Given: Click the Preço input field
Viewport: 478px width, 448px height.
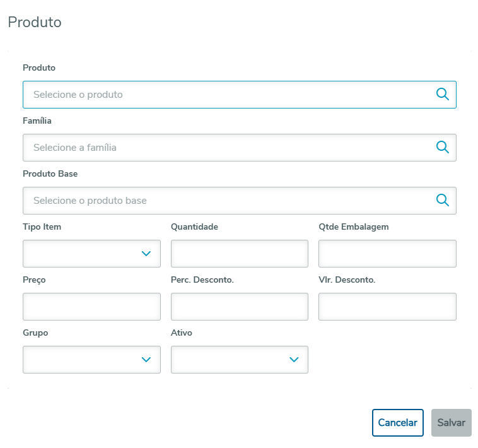Looking at the screenshot, I should click(91, 307).
